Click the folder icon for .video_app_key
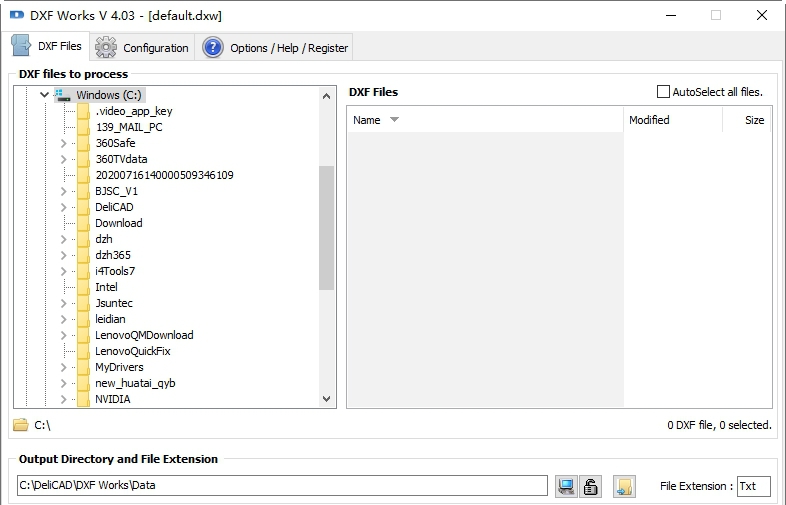 click(84, 111)
